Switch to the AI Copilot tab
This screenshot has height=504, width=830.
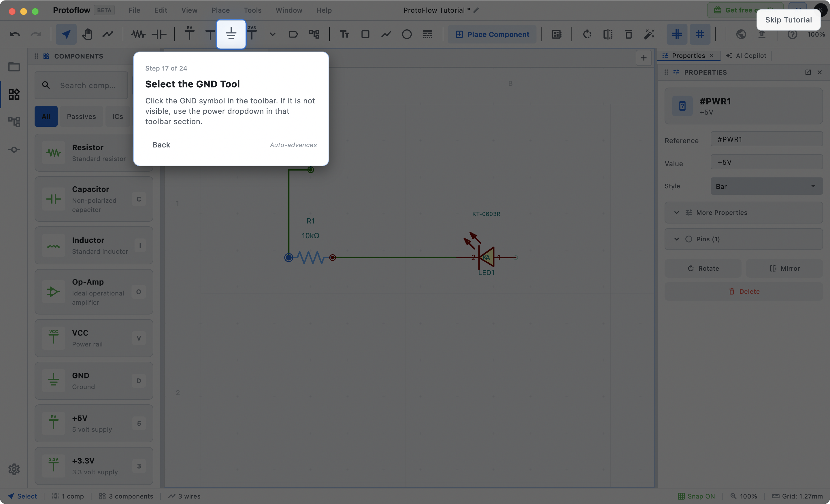[746, 56]
